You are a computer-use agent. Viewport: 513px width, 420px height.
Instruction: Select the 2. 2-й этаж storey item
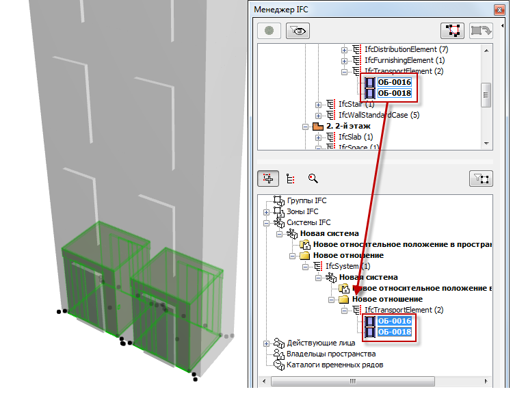pos(348,126)
